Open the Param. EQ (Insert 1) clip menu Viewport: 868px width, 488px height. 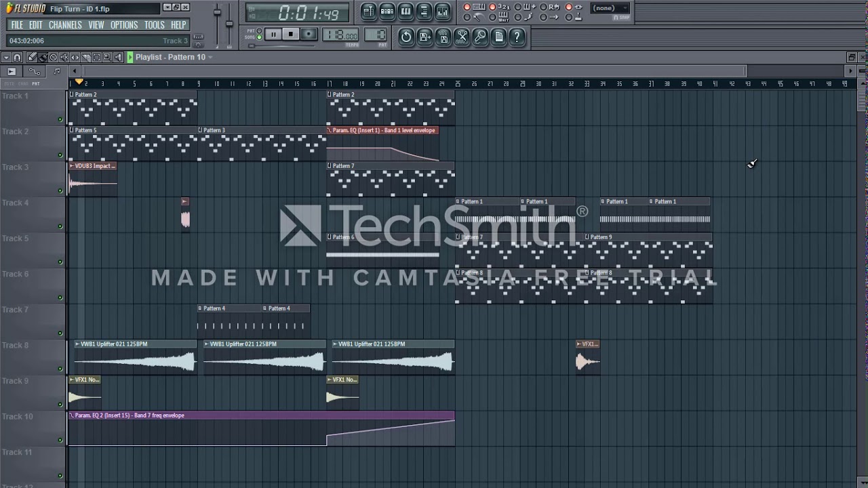click(330, 130)
